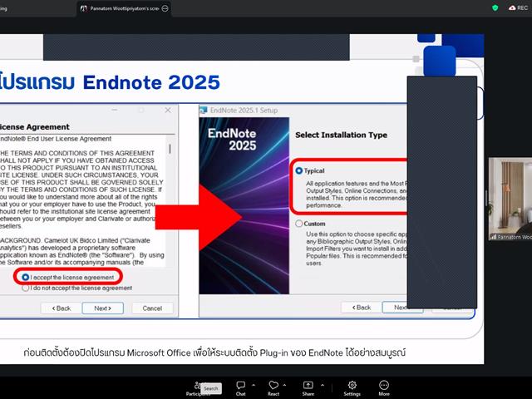Screen dimensions: 532x399
Task: Click the green encryption shield icon
Action: pyautogui.click(x=495, y=7)
